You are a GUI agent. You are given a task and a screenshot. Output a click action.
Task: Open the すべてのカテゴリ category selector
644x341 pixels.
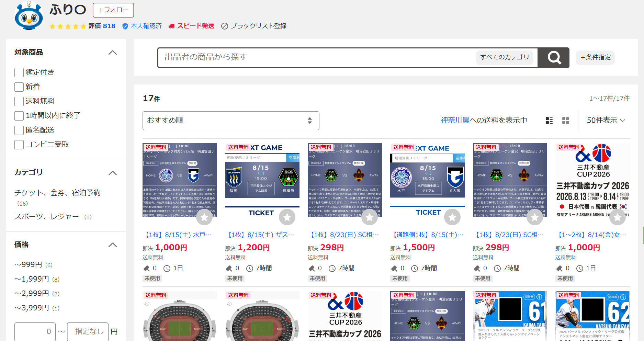[504, 57]
